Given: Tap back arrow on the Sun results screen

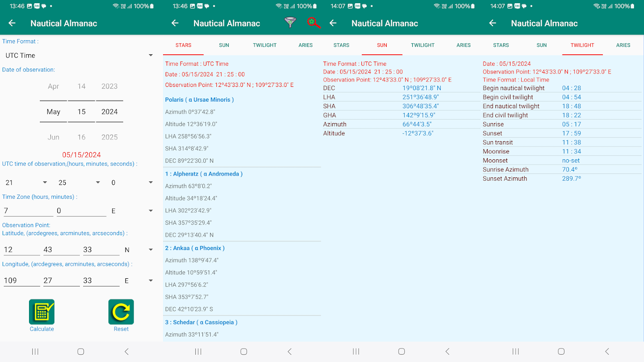Looking at the screenshot, I should click(333, 23).
